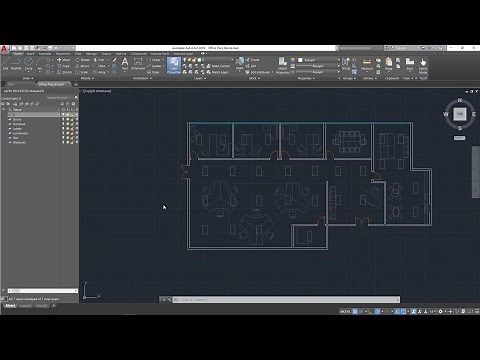Switch to the Model layout tab
This screenshot has height=360, width=480.
pos(10,306)
